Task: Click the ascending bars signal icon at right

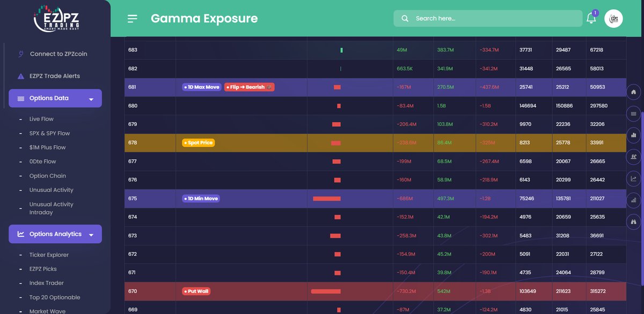Action: coord(634,200)
